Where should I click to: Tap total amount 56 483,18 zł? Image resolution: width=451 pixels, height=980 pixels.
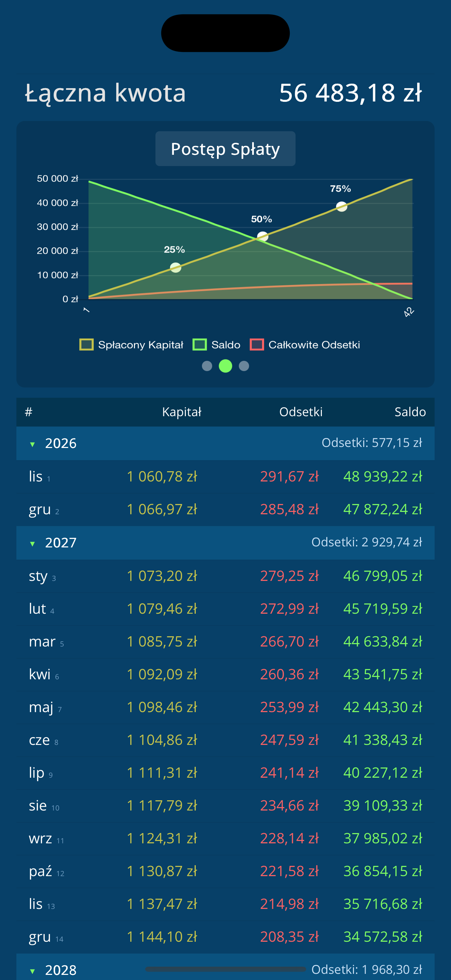pos(351,93)
